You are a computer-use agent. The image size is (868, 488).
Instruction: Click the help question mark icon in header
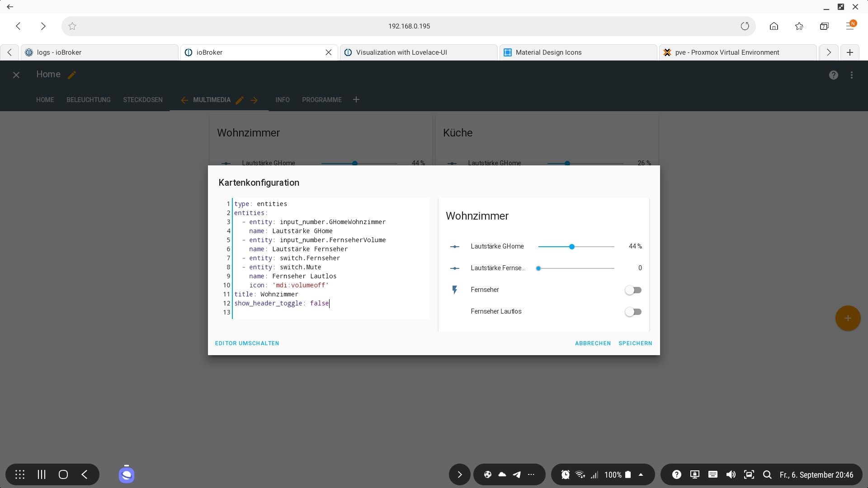pos(833,75)
